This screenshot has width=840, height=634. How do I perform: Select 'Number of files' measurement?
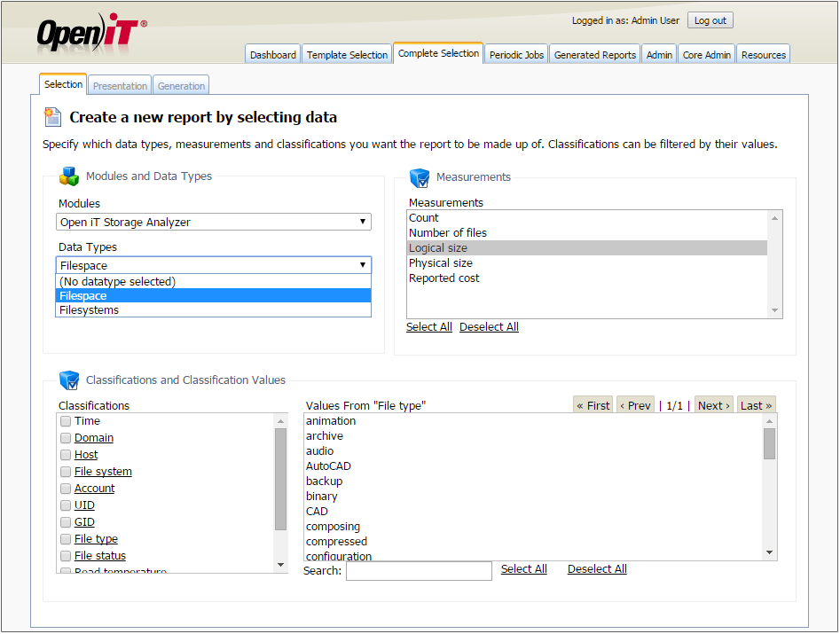click(x=587, y=233)
